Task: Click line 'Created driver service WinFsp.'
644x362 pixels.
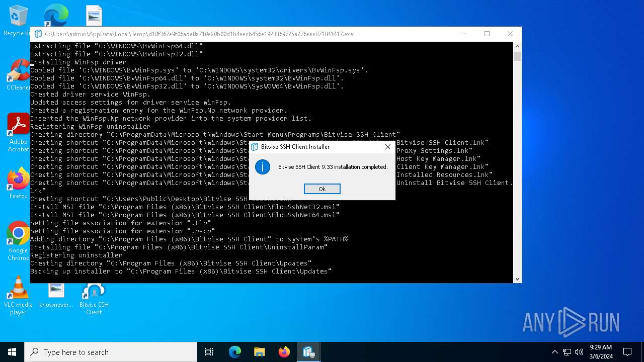Action: point(90,95)
